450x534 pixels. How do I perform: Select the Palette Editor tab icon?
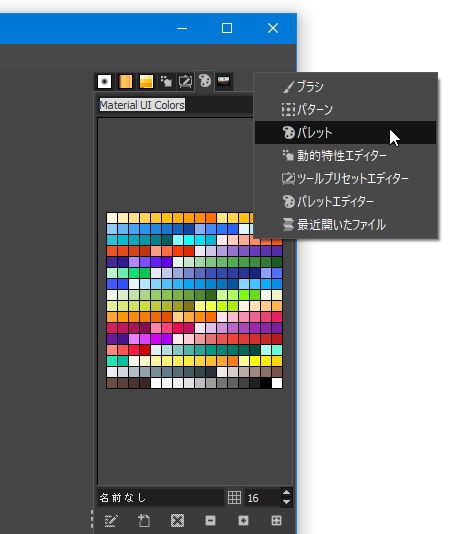(204, 81)
